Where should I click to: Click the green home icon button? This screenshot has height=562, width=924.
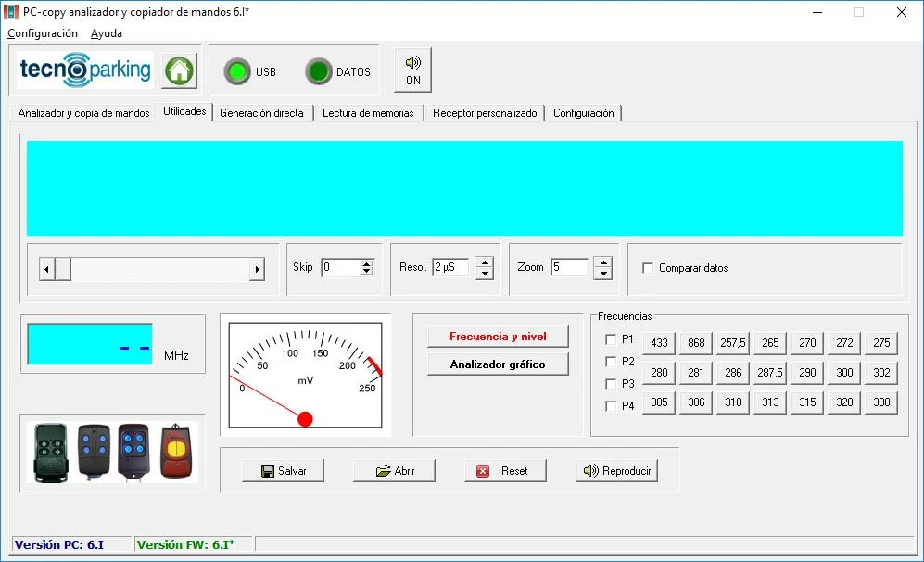pyautogui.click(x=179, y=70)
